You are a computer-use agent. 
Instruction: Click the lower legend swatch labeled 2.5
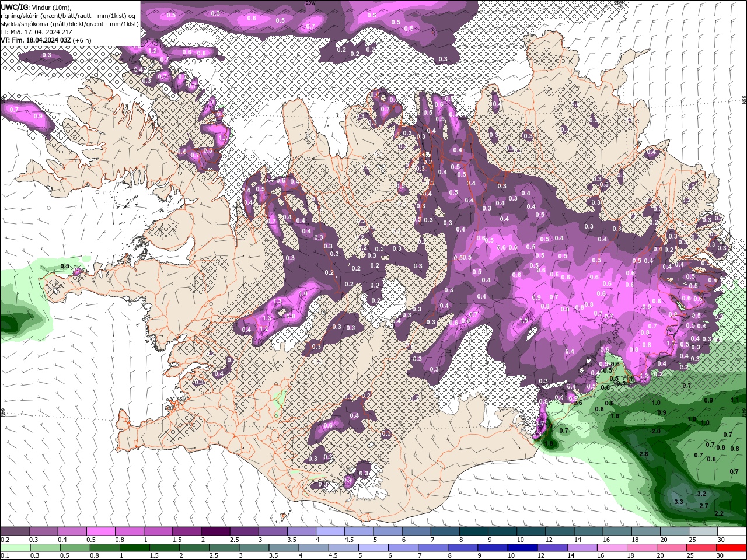[x=224, y=548]
